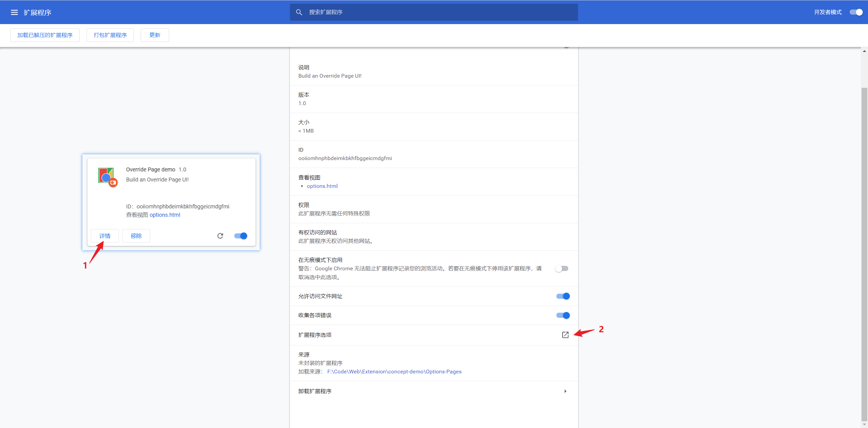Viewport: 868px width, 428px height.
Task: Click the Remove extension button
Action: [136, 236]
